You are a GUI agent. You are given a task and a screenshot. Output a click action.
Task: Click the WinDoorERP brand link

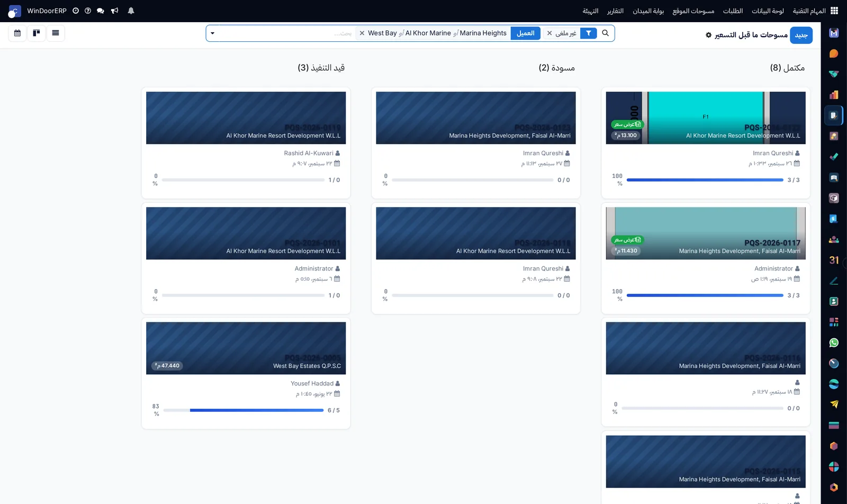[47, 11]
